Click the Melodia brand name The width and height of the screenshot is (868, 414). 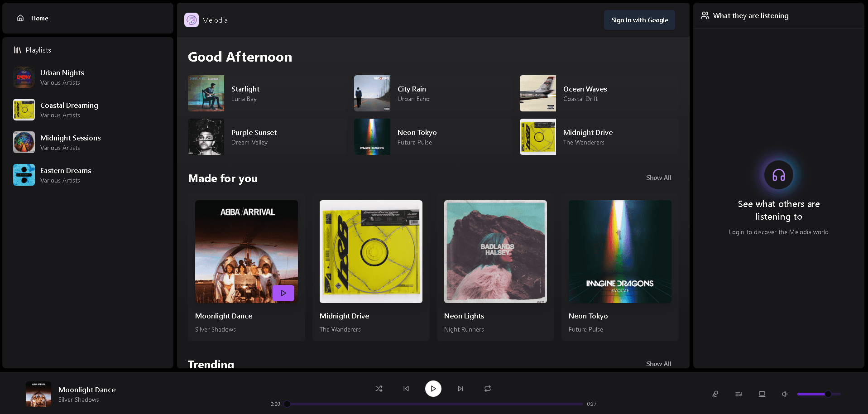pos(215,20)
